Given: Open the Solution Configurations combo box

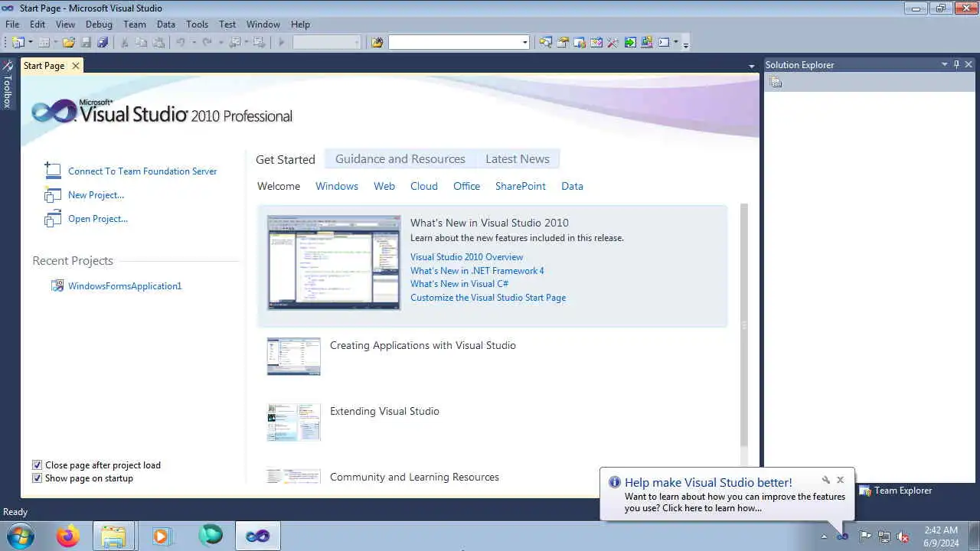Looking at the screenshot, I should coord(327,43).
